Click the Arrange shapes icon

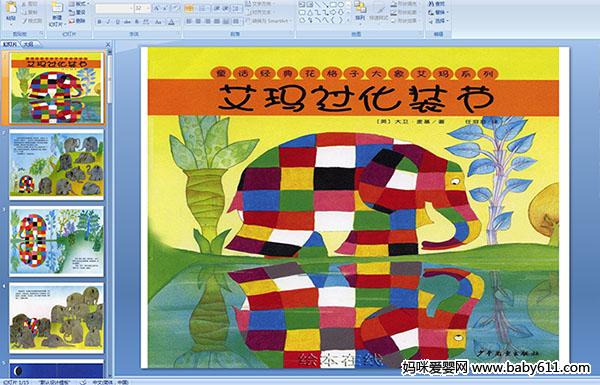pyautogui.click(x=360, y=11)
